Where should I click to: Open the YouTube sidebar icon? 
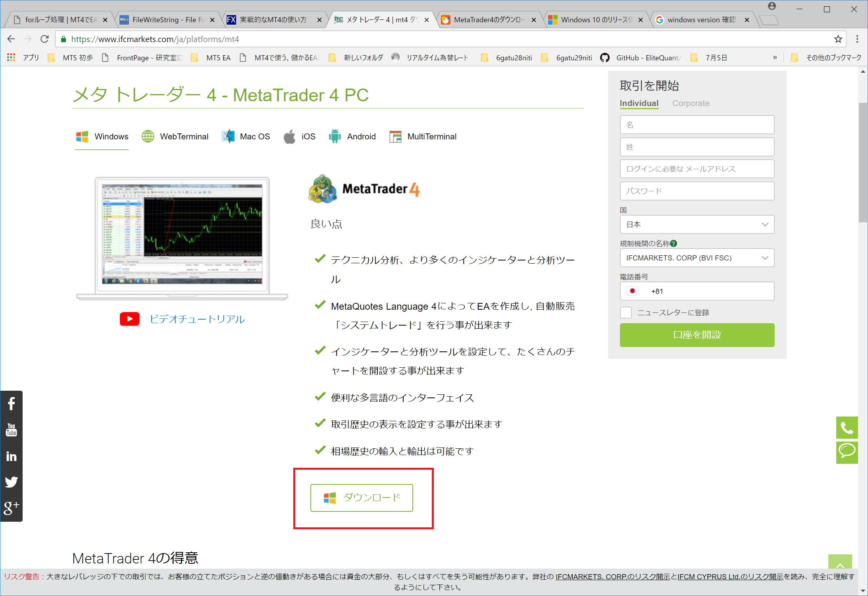11,430
